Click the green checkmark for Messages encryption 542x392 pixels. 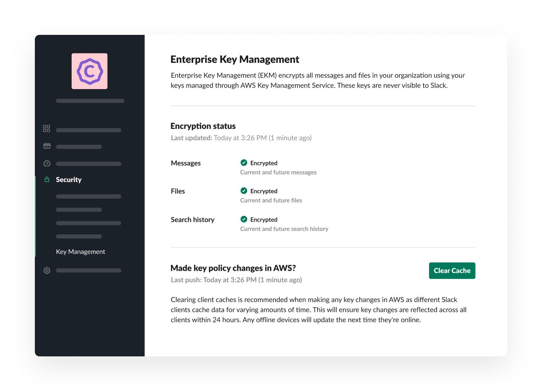point(244,163)
